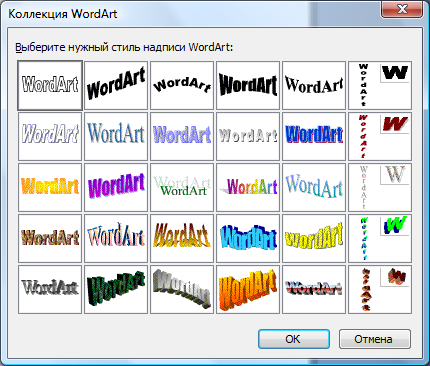Pick the gray spaced embossed WordArt style

248,136
